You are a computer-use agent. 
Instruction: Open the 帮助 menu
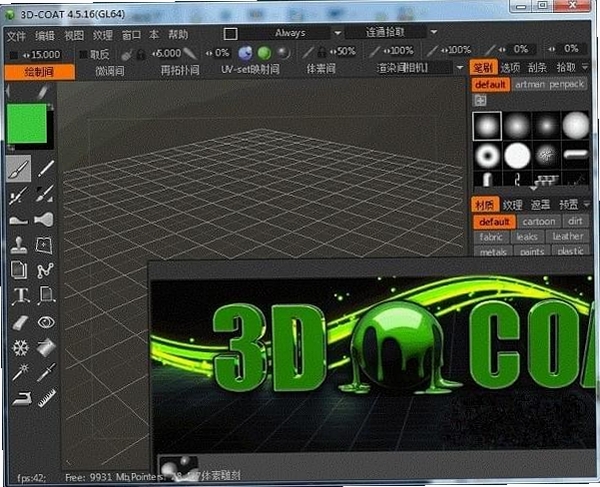pyautogui.click(x=178, y=35)
